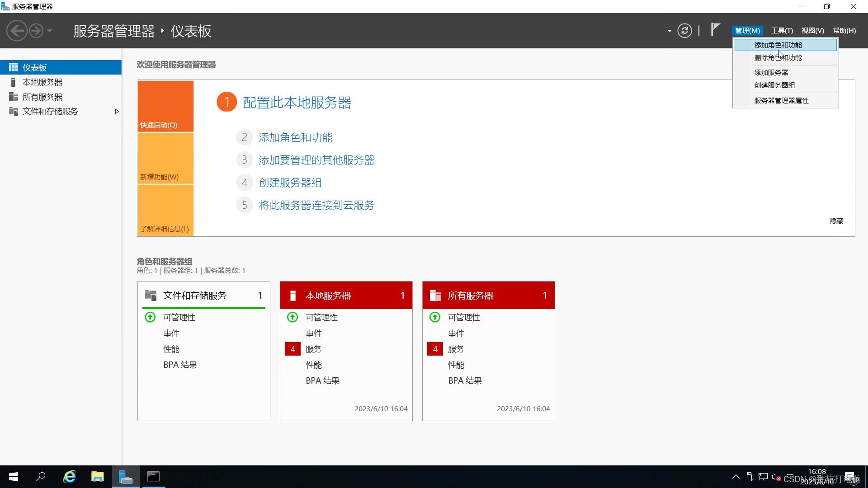The height and width of the screenshot is (488, 868).
Task: Open 服务器管理器属性 menu entry
Action: [x=786, y=100]
